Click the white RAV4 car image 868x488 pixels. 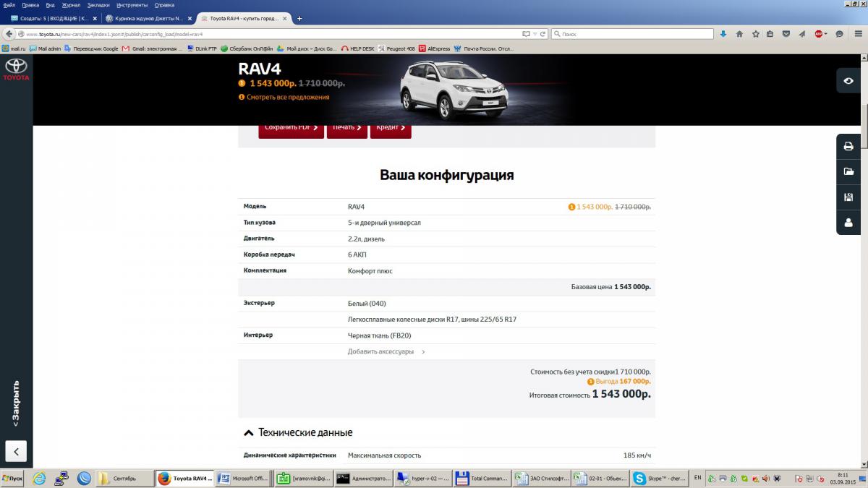click(454, 90)
